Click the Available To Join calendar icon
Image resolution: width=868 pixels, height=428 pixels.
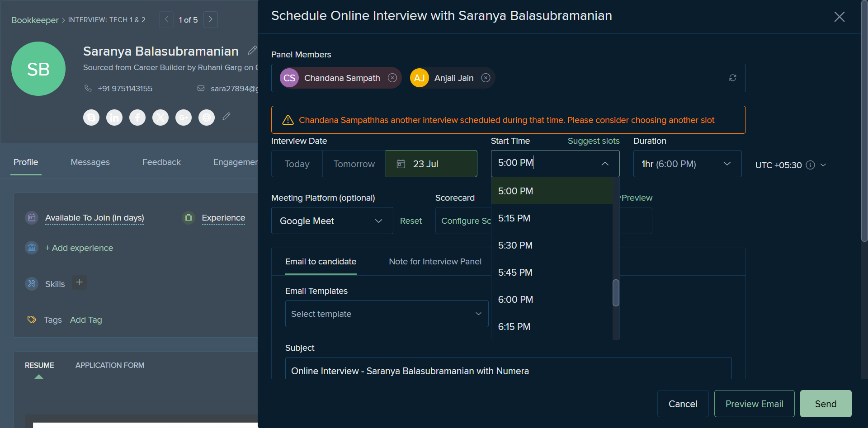pyautogui.click(x=32, y=218)
